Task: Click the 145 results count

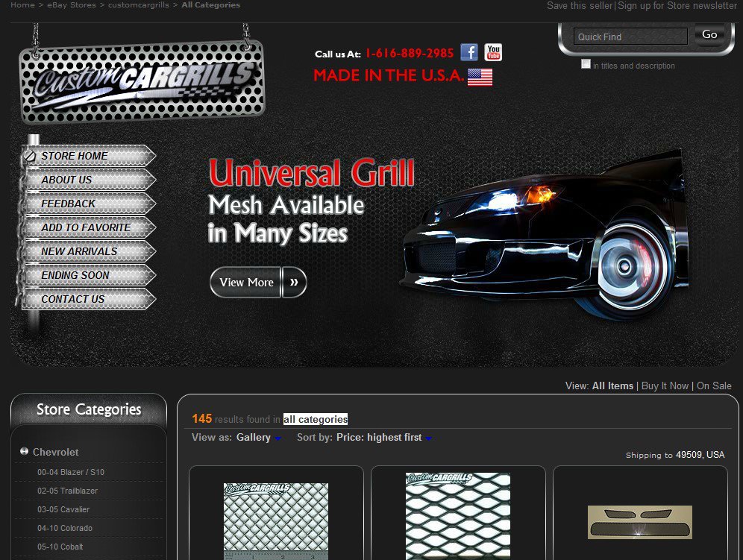Action: 202,419
